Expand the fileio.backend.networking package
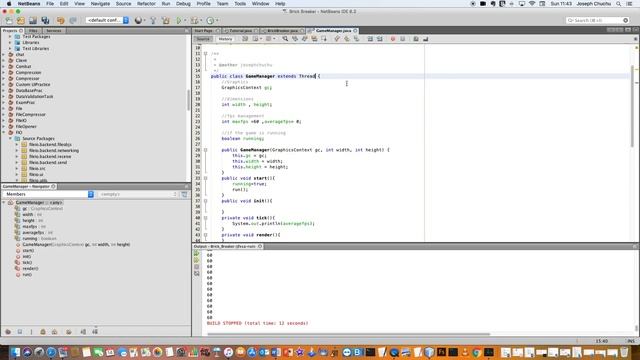 pyautogui.click(x=17, y=151)
